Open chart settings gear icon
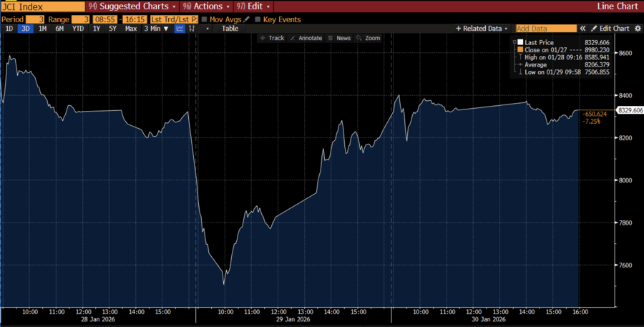Screen dimensions: 644x327 click(638, 29)
